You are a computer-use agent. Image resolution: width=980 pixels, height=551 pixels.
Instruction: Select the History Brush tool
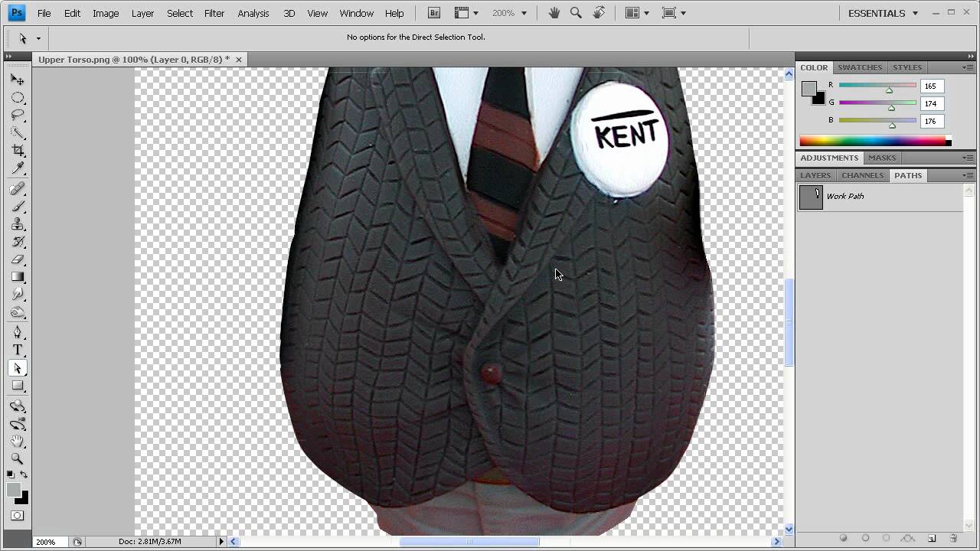(x=18, y=242)
